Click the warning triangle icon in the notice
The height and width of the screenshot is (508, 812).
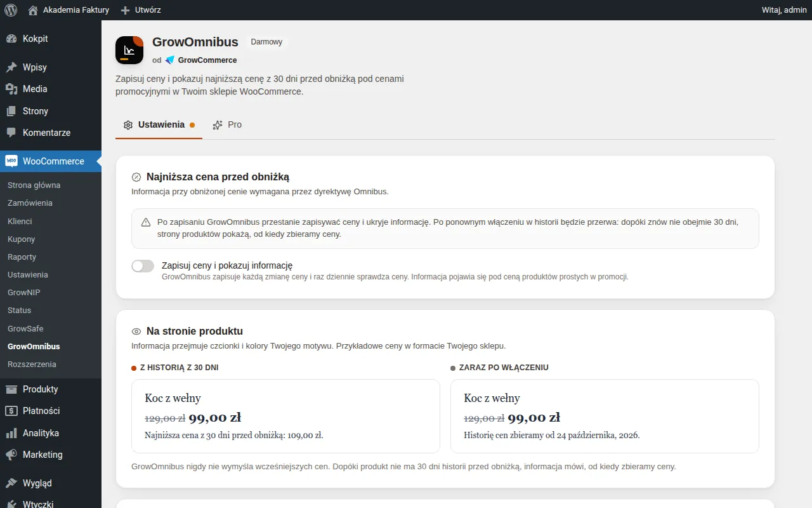[146, 222]
